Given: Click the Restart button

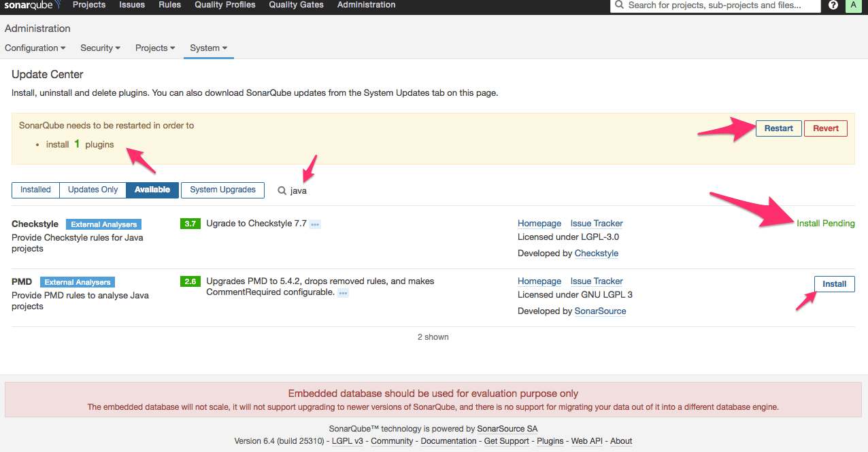Looking at the screenshot, I should tap(779, 128).
